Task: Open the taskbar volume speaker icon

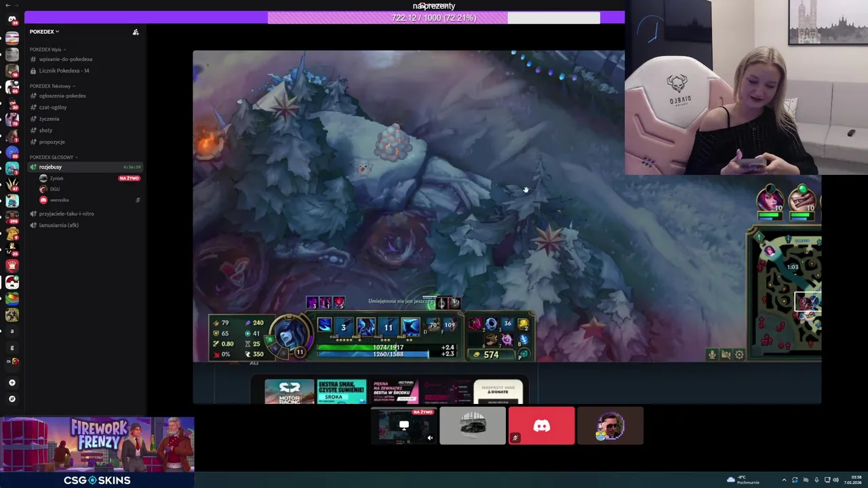Action: (x=835, y=480)
